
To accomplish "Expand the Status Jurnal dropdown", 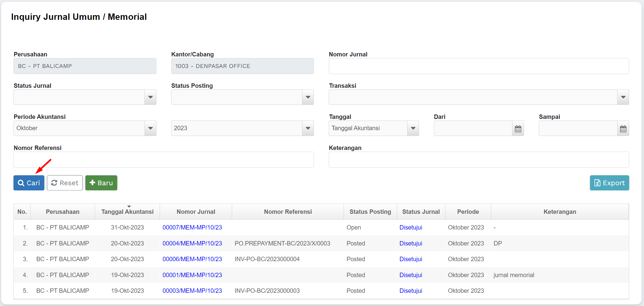I will [150, 97].
